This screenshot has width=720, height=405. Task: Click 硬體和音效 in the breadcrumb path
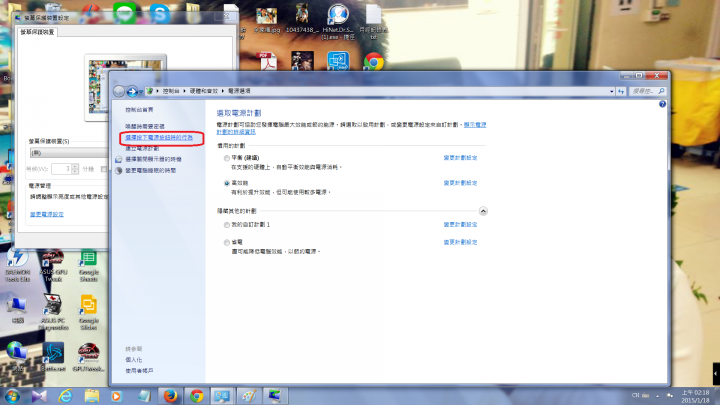click(x=203, y=91)
